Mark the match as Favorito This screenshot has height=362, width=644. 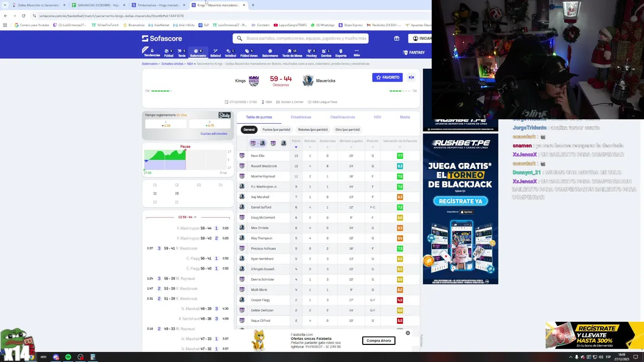387,77
